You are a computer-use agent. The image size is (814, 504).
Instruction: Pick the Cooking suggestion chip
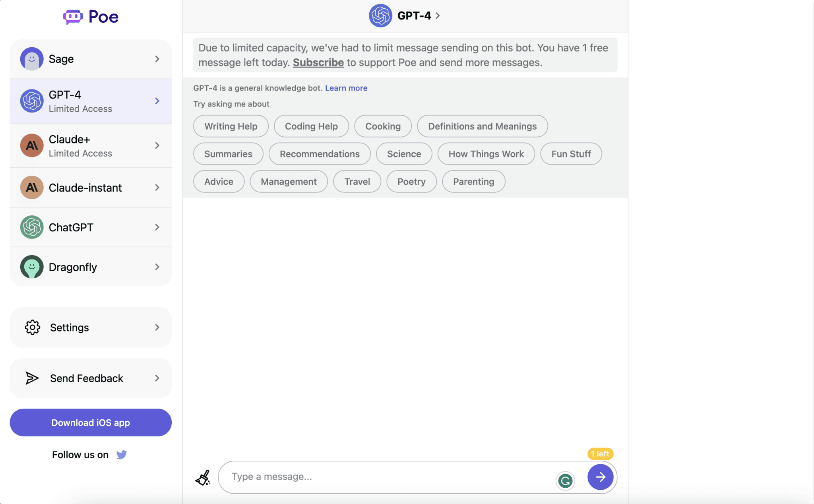(x=383, y=126)
